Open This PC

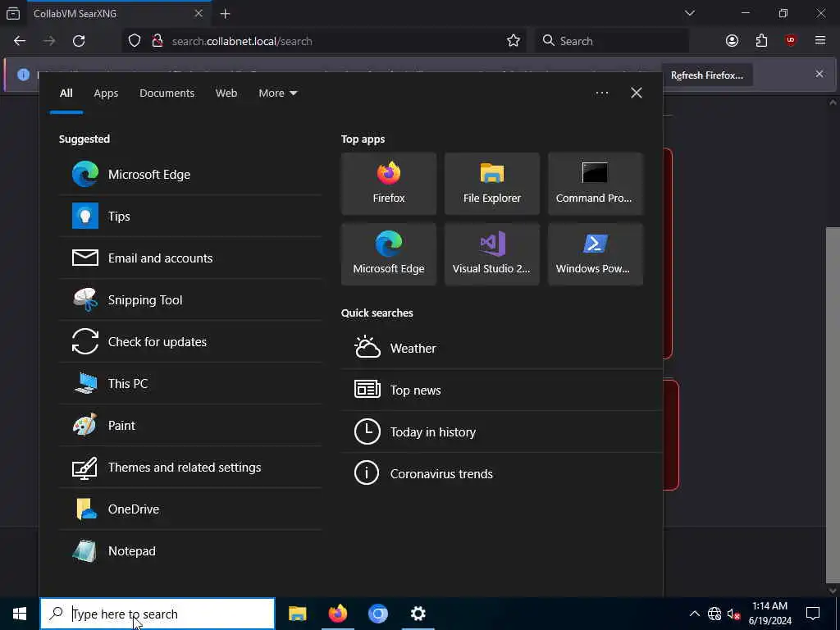(x=190, y=384)
